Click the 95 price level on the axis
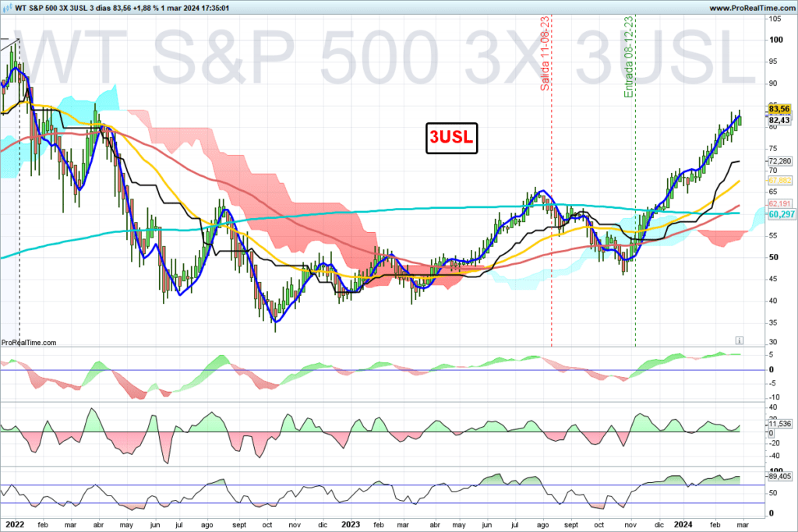 point(773,62)
